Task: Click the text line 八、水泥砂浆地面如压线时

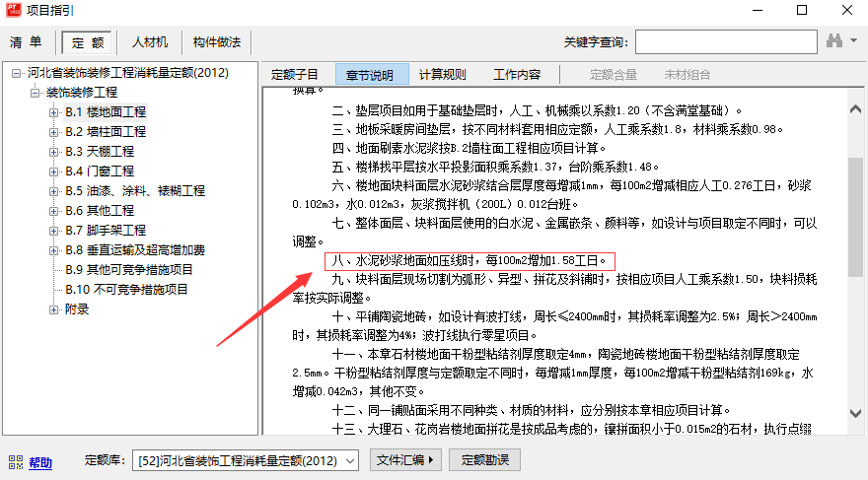Action: pyautogui.click(x=470, y=260)
